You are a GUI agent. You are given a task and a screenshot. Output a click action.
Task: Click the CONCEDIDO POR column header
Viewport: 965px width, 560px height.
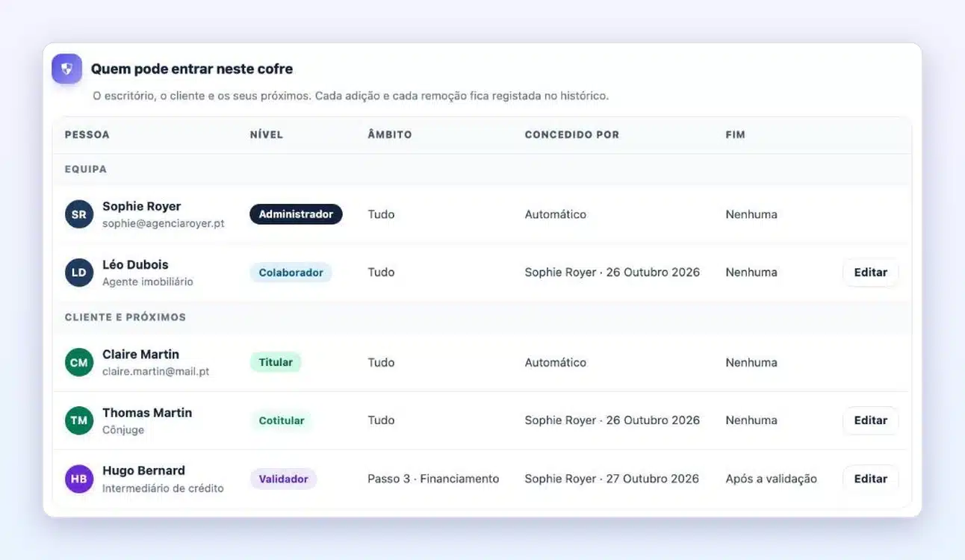click(572, 135)
